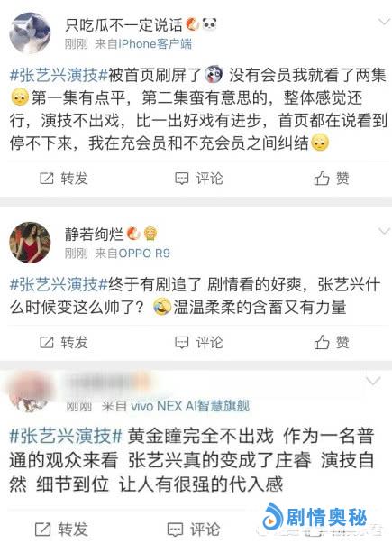Open the OPPO R9 source link
392x544 pixels.
point(144,254)
